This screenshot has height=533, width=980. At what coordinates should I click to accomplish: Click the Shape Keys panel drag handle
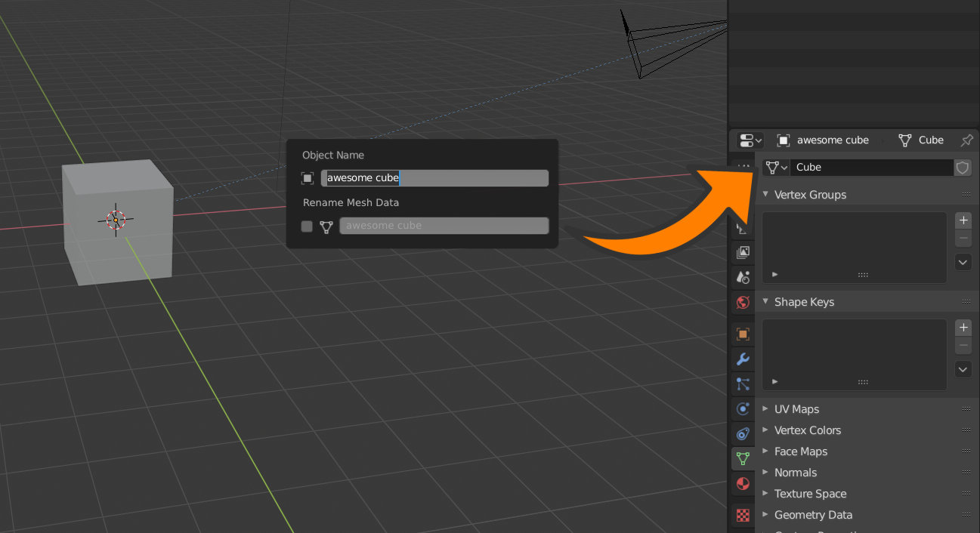click(x=966, y=302)
